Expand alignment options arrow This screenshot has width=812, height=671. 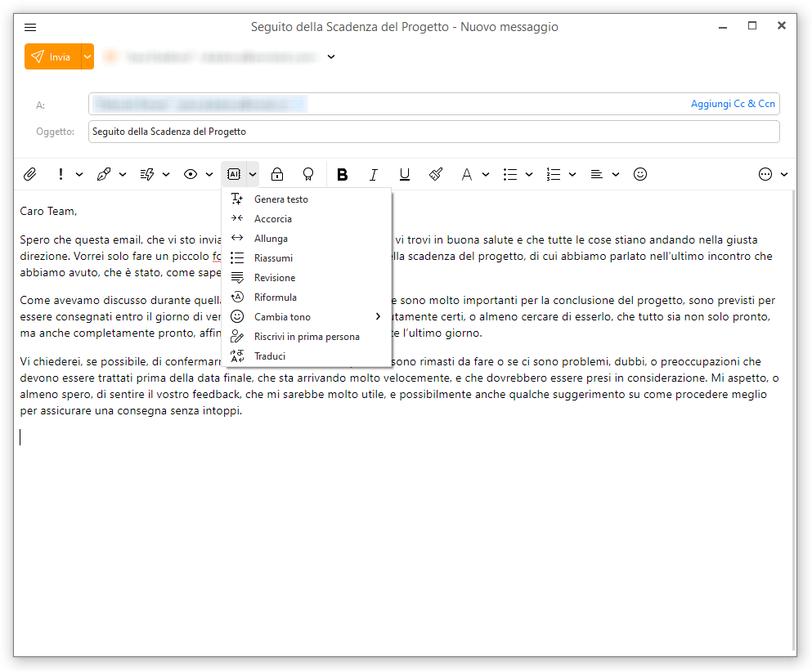click(616, 174)
